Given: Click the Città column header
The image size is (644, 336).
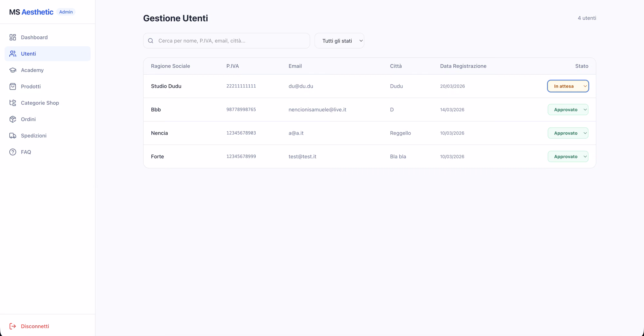Looking at the screenshot, I should pyautogui.click(x=396, y=66).
